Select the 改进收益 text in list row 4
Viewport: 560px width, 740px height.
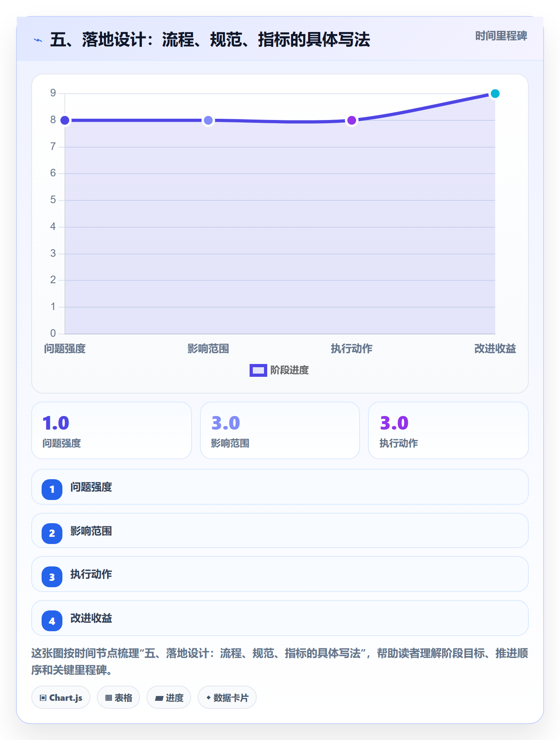tap(91, 618)
